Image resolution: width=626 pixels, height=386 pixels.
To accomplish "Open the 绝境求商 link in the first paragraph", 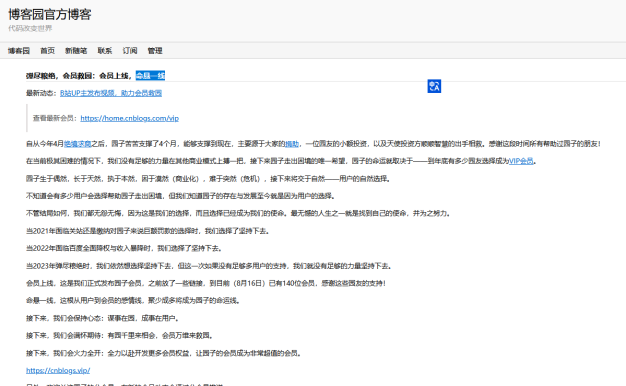I will click(x=77, y=144).
